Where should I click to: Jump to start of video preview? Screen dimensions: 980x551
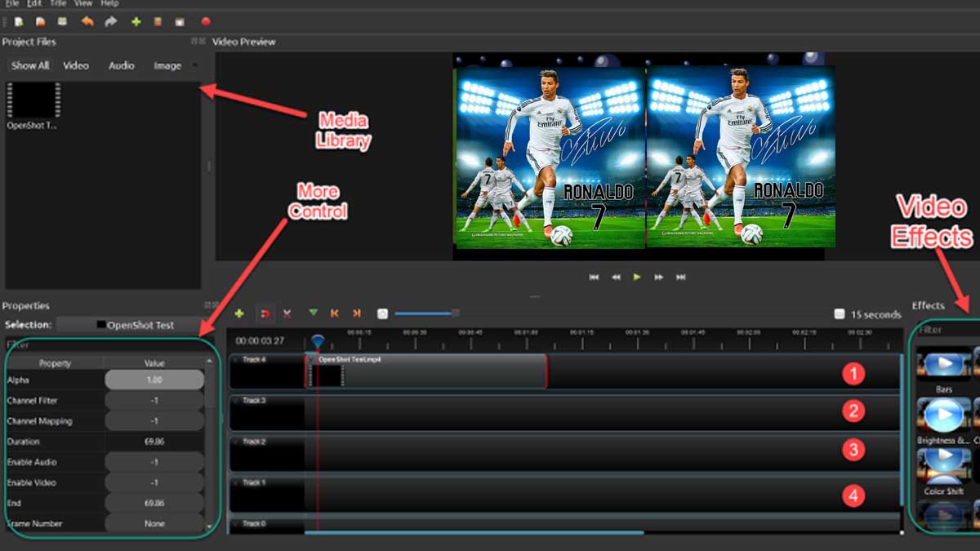594,278
